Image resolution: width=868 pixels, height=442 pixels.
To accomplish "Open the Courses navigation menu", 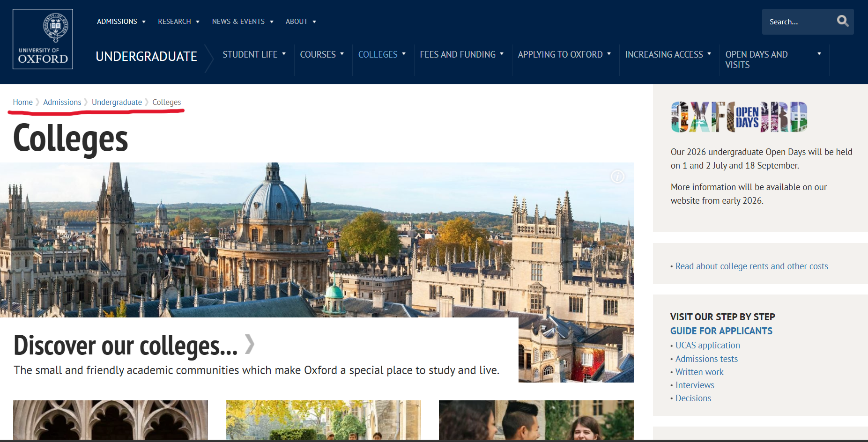I will coord(322,55).
